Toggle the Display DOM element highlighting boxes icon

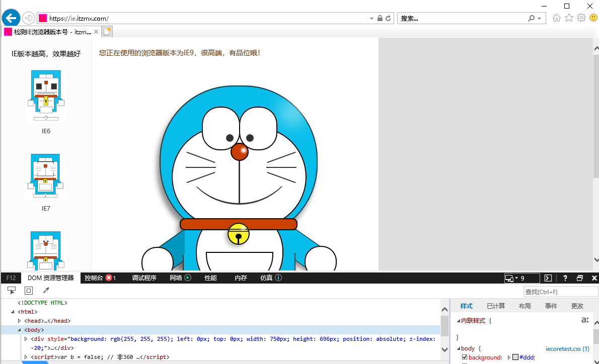point(29,291)
